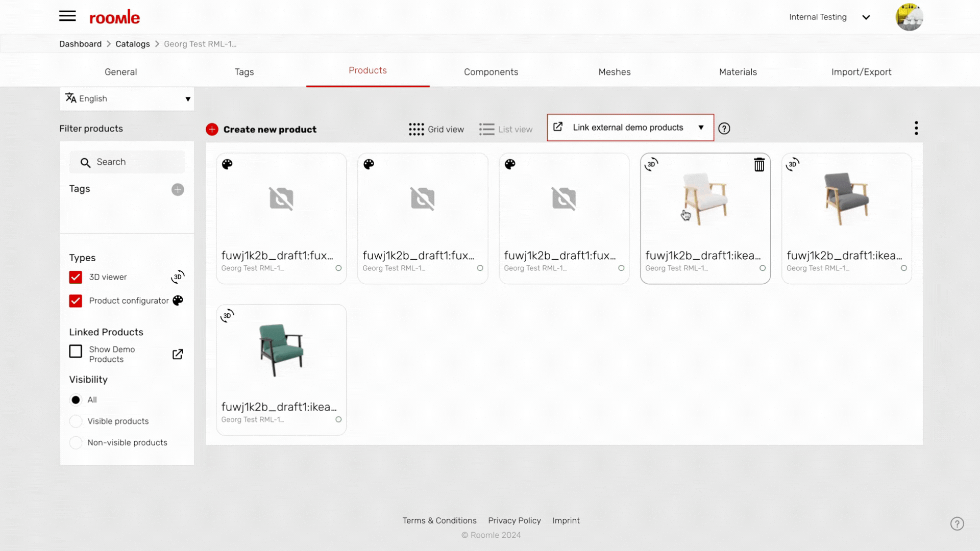
Task: Click the external link icon beside Show Demo Products
Action: pos(178,354)
